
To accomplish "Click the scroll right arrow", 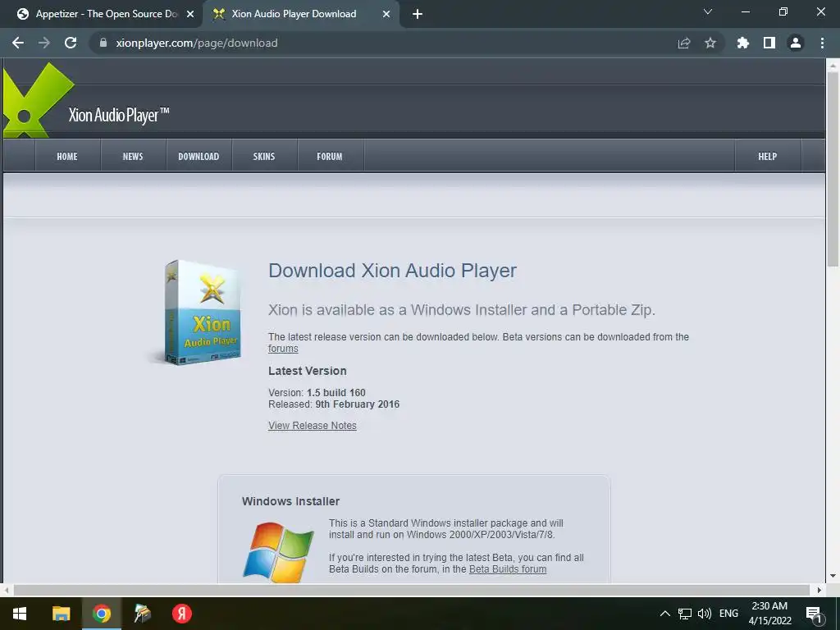I will (819, 590).
